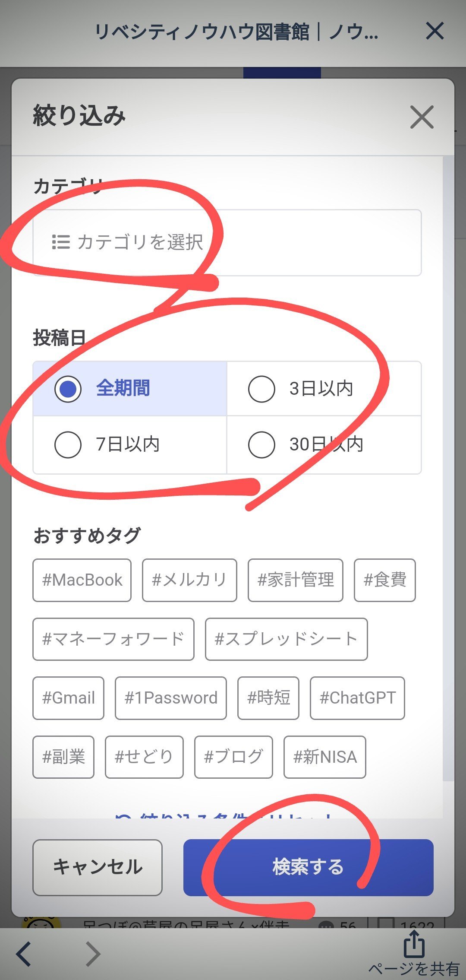
Task: Click the filter reset link
Action: (224, 815)
